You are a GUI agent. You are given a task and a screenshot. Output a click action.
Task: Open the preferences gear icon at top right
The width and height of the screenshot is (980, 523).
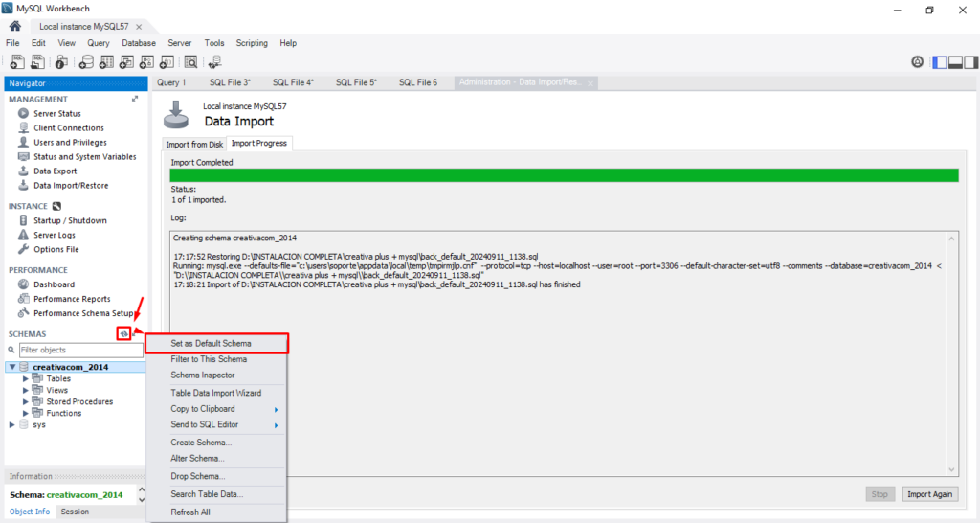click(917, 62)
